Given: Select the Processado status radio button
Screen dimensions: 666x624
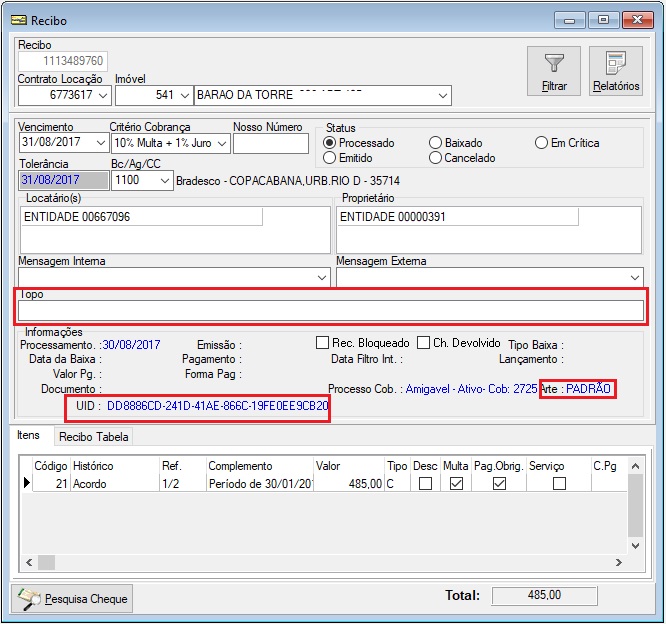Looking at the screenshot, I should [330, 143].
